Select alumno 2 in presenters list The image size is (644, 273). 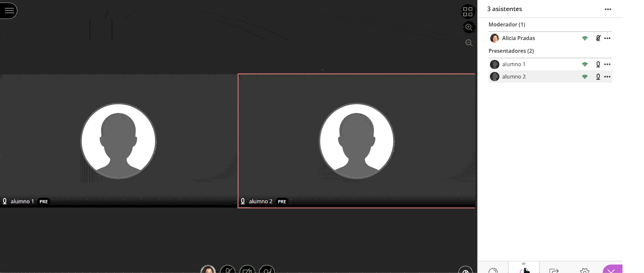(x=514, y=77)
